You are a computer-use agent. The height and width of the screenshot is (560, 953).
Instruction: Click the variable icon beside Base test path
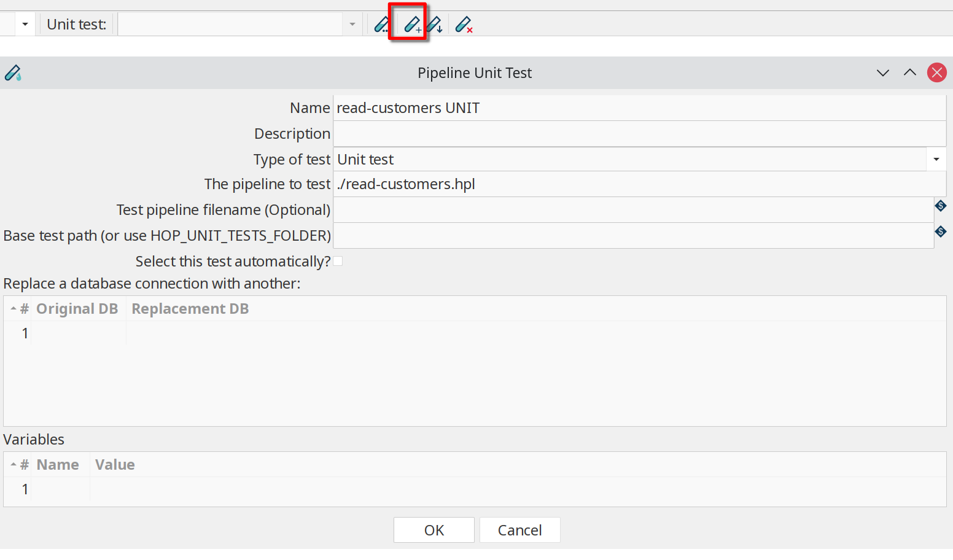pyautogui.click(x=940, y=231)
